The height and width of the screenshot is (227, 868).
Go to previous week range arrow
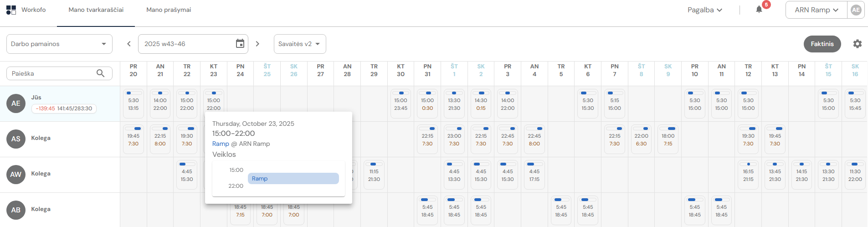[x=129, y=44]
